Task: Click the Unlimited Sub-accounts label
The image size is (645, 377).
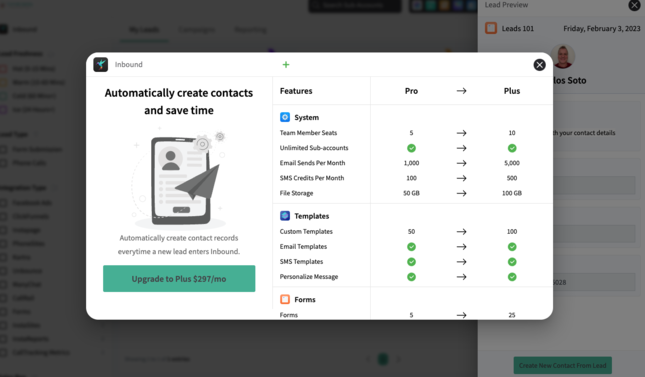Action: [x=314, y=148]
